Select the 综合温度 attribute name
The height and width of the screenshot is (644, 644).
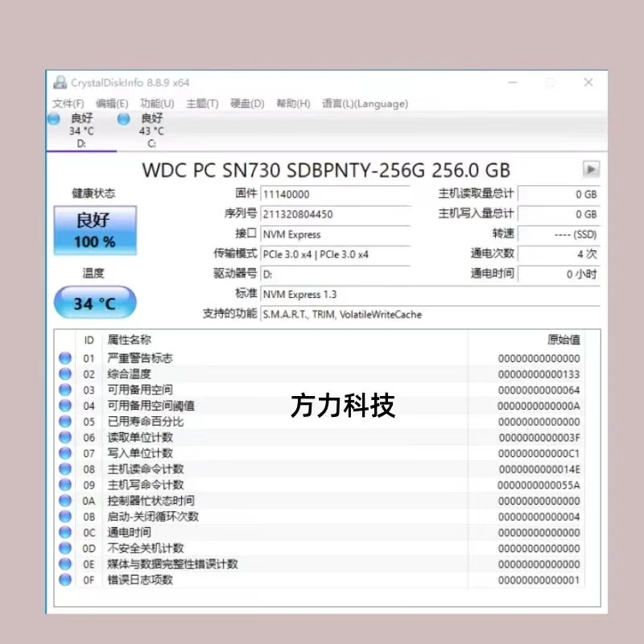129,374
